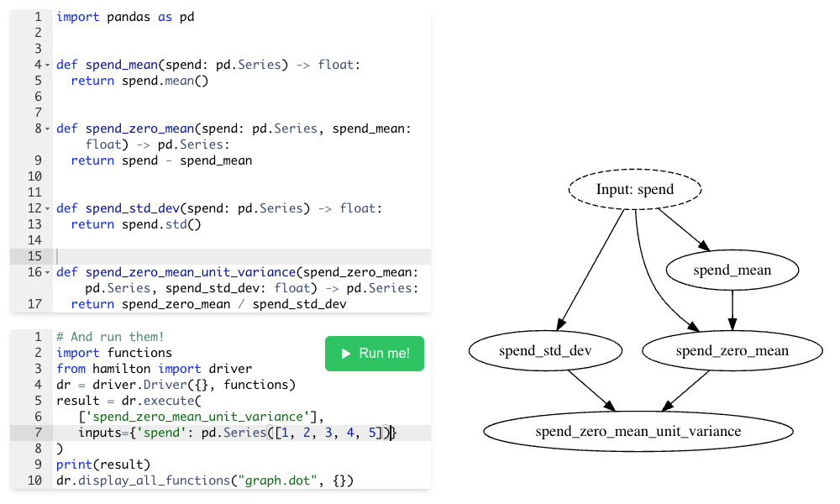Click the spend_zero_mean graph node

coord(732,350)
